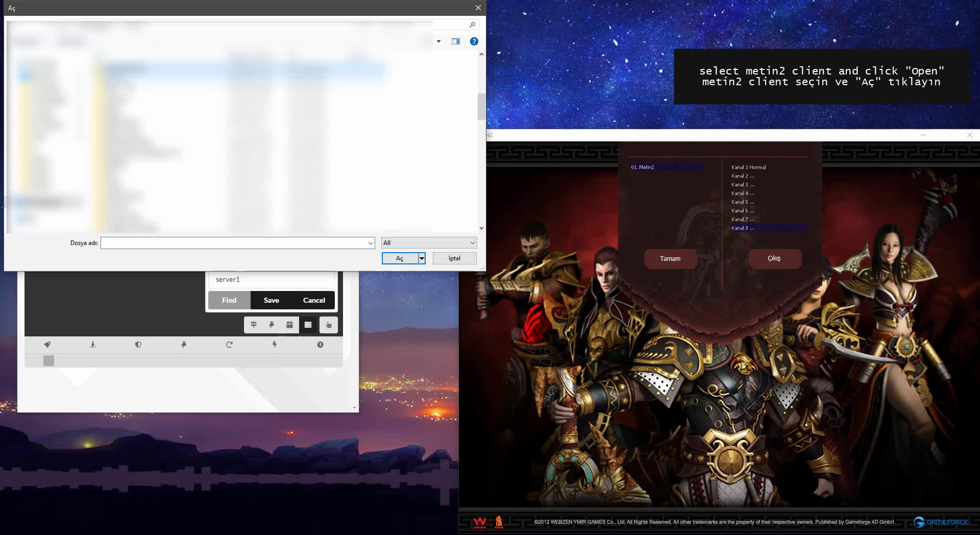Toggle the preview pane icon
The height and width of the screenshot is (535, 980).
[456, 41]
